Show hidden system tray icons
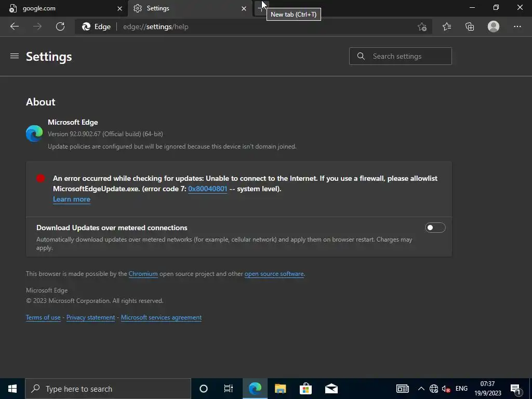 point(421,389)
